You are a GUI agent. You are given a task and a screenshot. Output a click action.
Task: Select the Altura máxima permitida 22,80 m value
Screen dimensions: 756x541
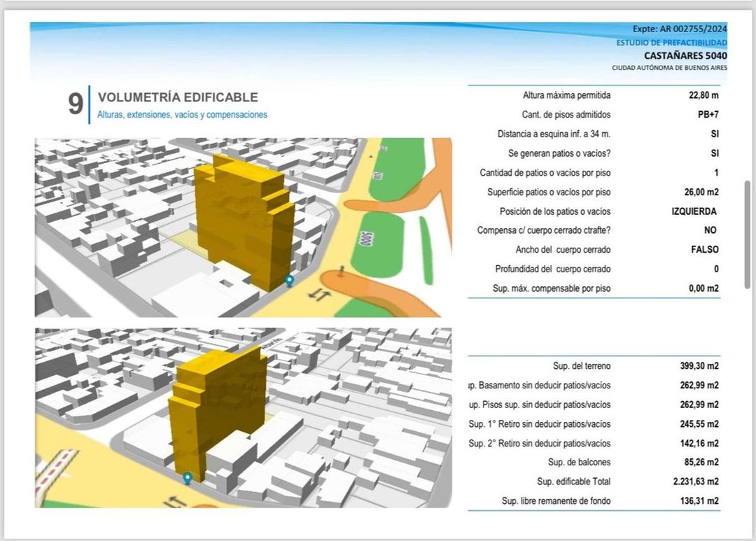pos(703,95)
